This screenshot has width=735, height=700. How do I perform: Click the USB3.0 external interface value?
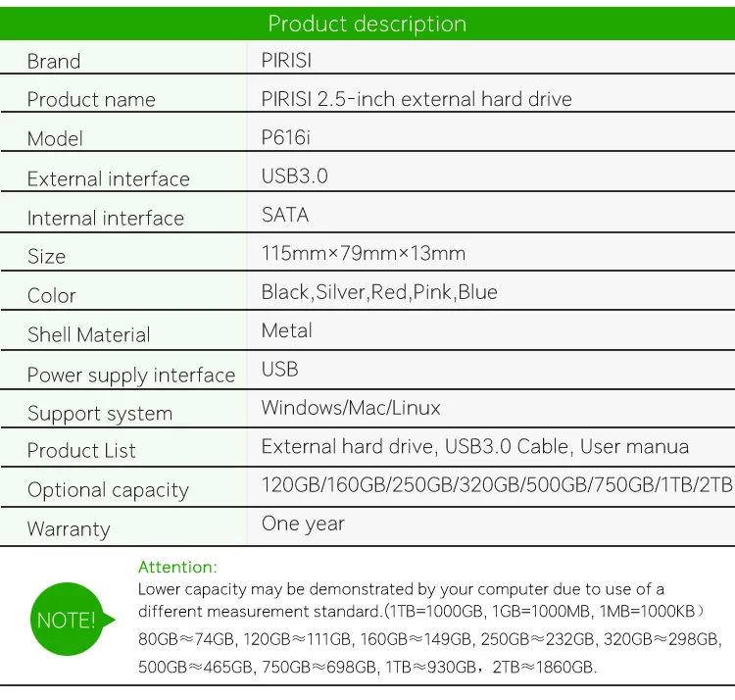click(x=294, y=176)
